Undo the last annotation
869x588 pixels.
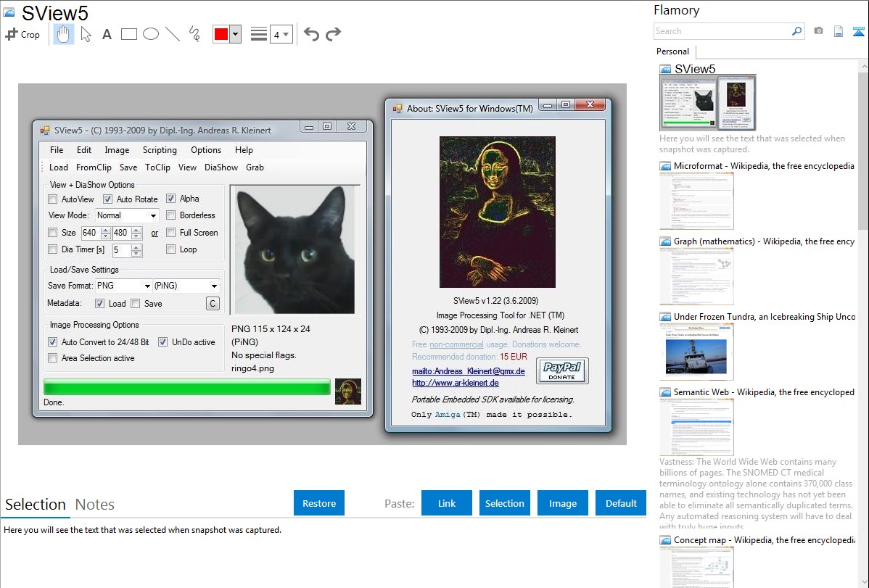[311, 34]
